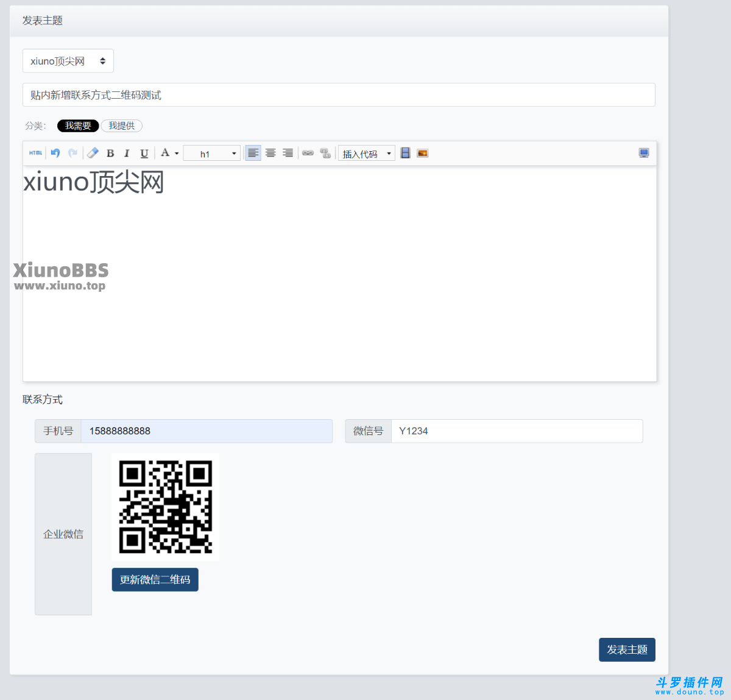Click the topic title input field
The image size is (731, 700).
[339, 95]
